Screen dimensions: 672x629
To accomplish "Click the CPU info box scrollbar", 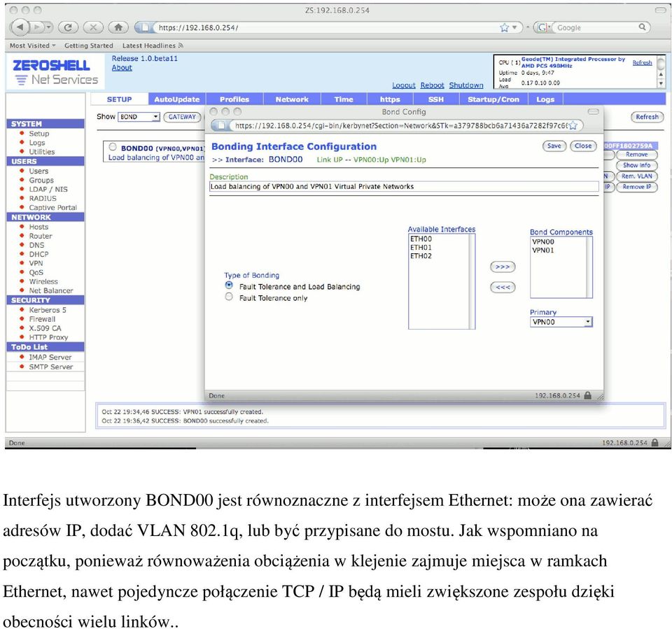I will (661, 72).
